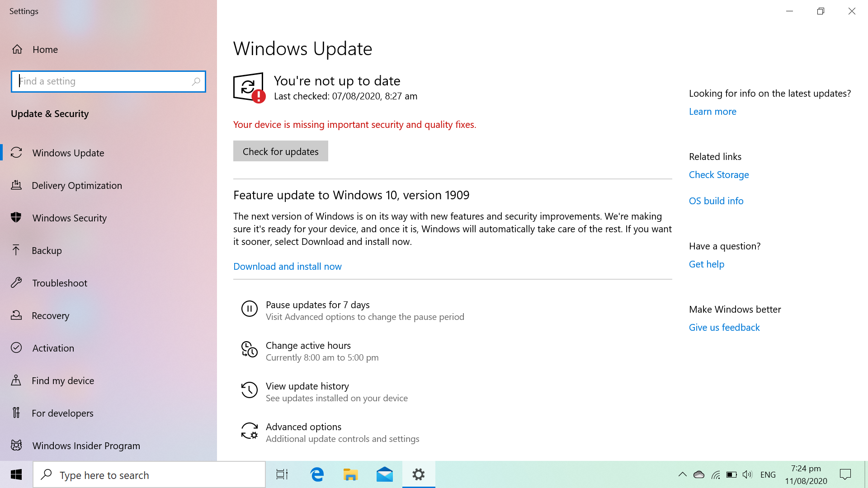Open Advanced options entry

(330, 432)
